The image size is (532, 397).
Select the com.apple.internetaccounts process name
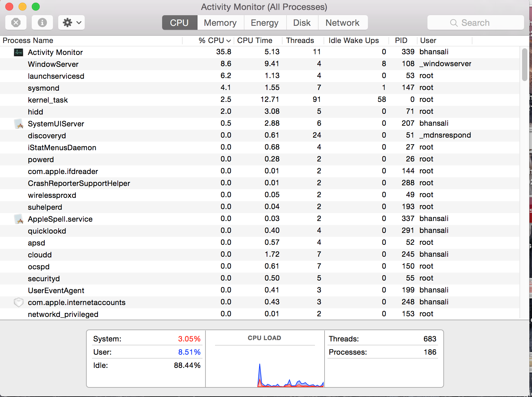tap(77, 302)
